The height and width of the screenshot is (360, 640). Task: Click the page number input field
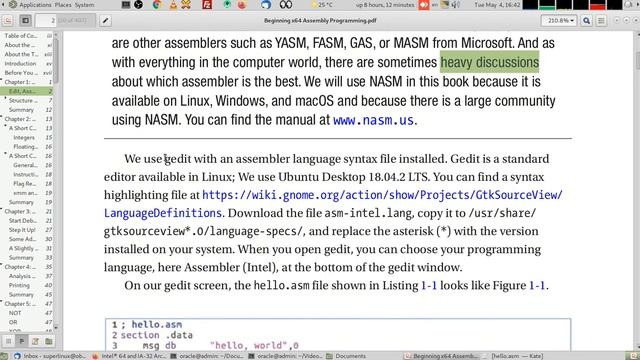tap(45, 20)
